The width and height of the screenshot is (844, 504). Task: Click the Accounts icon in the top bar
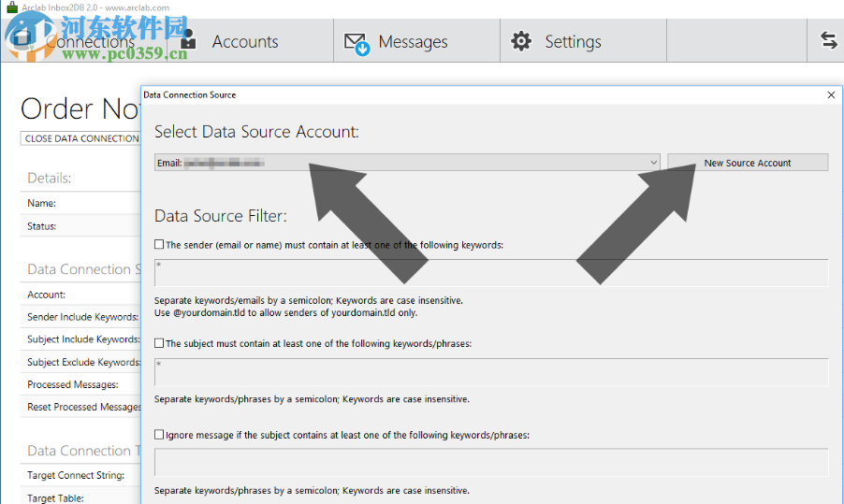188,41
